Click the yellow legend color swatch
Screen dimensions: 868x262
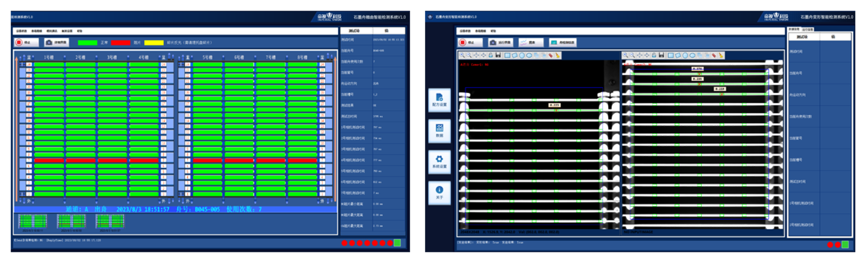(154, 43)
